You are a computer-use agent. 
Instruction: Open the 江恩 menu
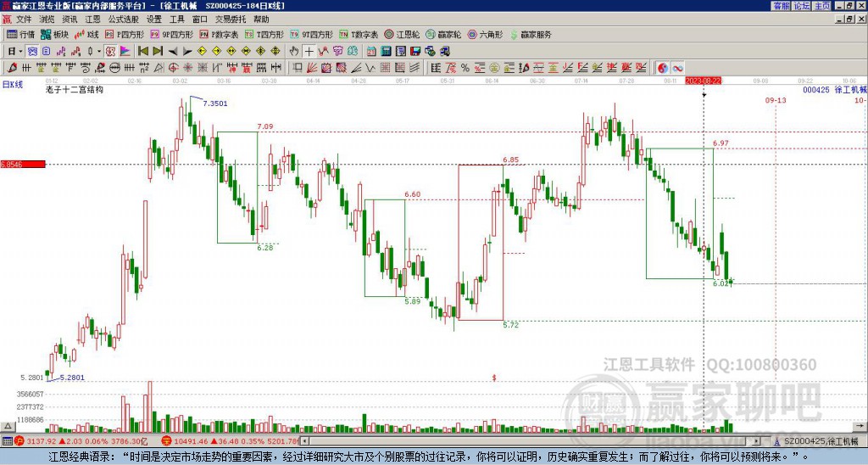point(92,20)
